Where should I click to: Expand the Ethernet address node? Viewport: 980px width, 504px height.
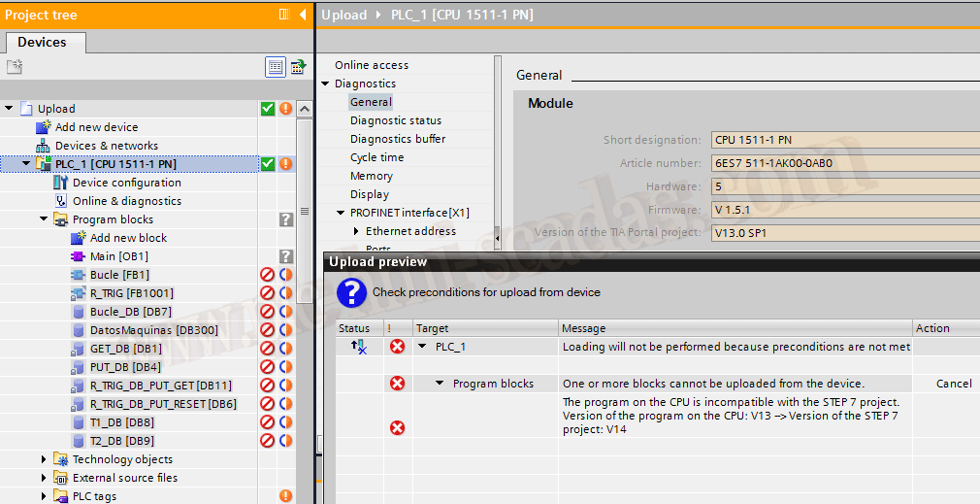tap(356, 231)
